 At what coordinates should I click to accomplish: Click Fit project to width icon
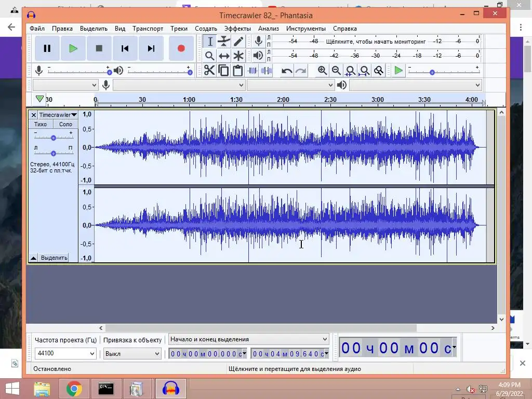tap(364, 71)
